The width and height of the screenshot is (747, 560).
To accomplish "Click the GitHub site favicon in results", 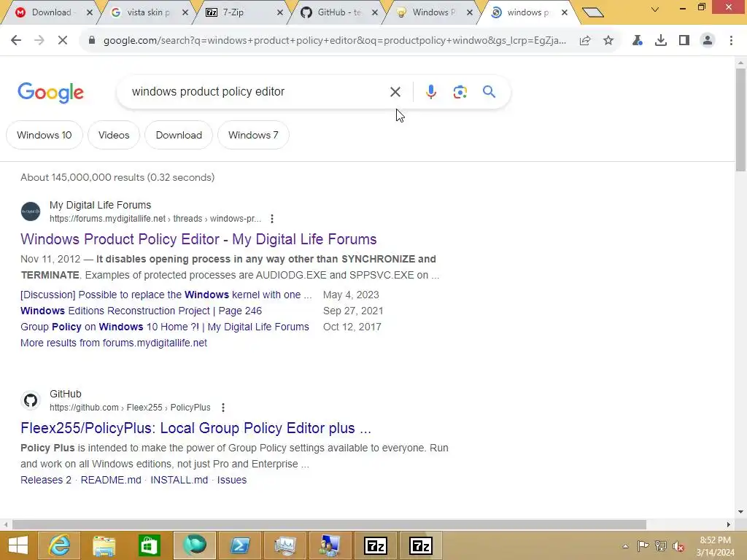I will coord(31,400).
